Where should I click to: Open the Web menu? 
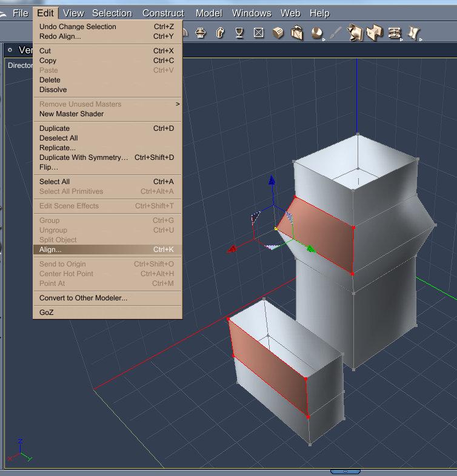290,13
